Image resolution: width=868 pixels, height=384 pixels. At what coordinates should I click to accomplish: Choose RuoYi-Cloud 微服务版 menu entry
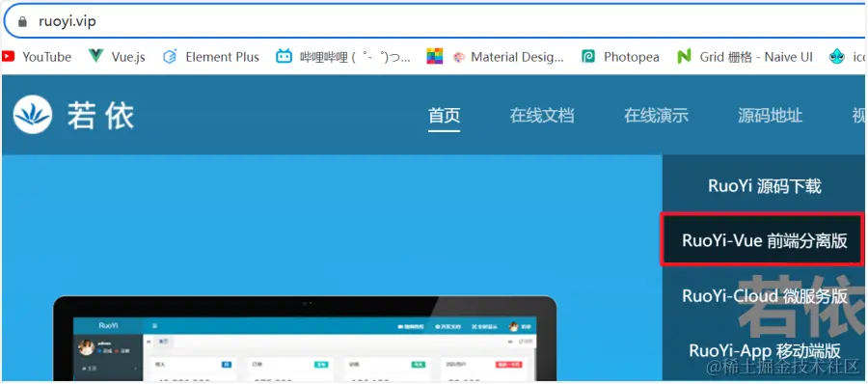pos(765,295)
